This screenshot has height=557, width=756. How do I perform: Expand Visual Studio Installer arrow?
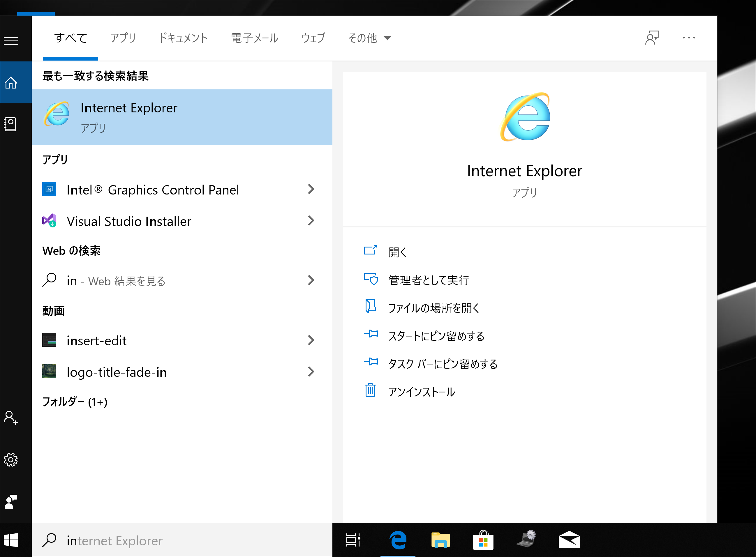click(x=311, y=220)
